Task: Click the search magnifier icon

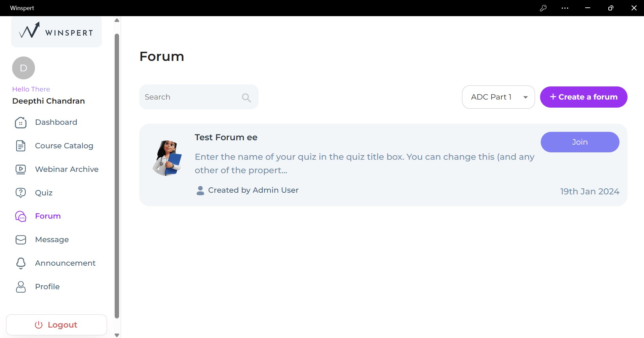Action: pyautogui.click(x=246, y=98)
